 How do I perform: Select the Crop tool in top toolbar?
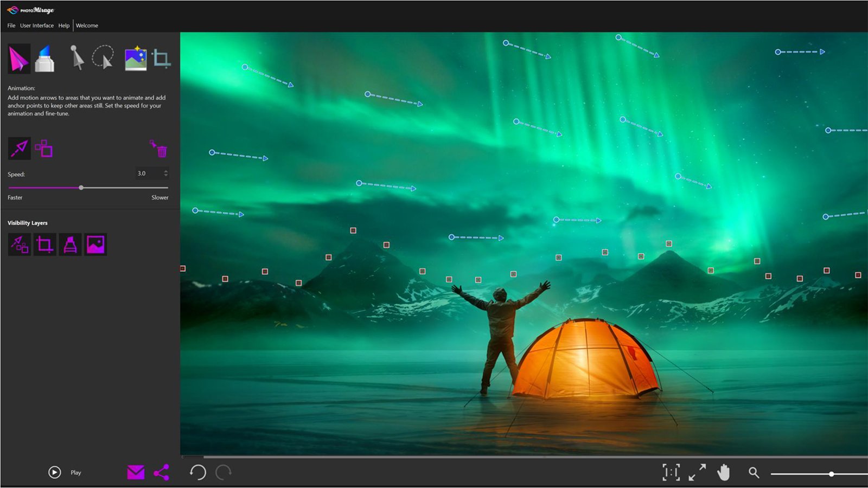point(161,59)
